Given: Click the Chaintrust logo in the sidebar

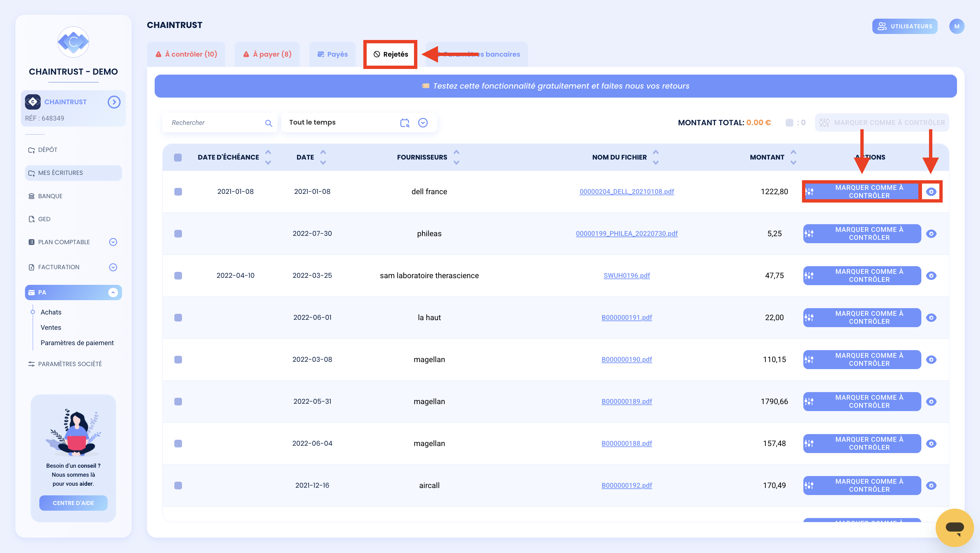Looking at the screenshot, I should tap(73, 42).
